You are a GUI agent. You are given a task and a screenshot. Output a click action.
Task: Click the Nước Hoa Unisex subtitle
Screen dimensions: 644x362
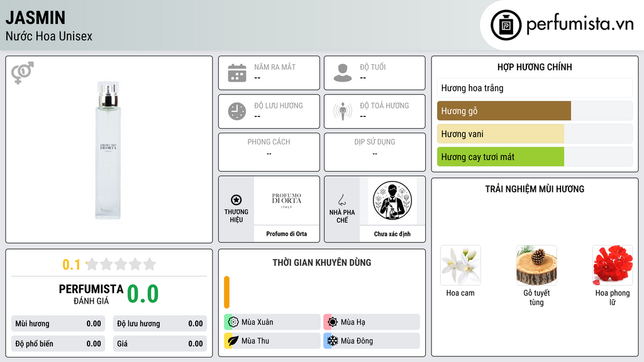pyautogui.click(x=49, y=36)
